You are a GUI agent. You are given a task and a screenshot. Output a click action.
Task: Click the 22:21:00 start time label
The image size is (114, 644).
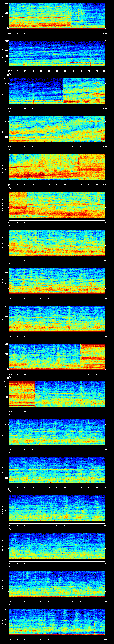pyautogui.click(x=9, y=298)
